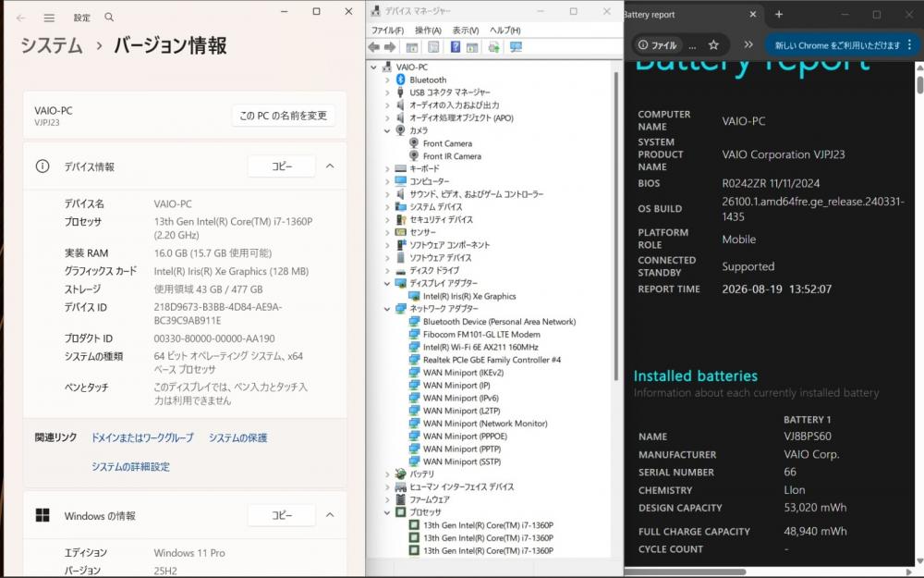This screenshot has height=578, width=924.
Task: Select Intel(R) Iris(R) Xe Graphics adapter
Action: pos(469,296)
